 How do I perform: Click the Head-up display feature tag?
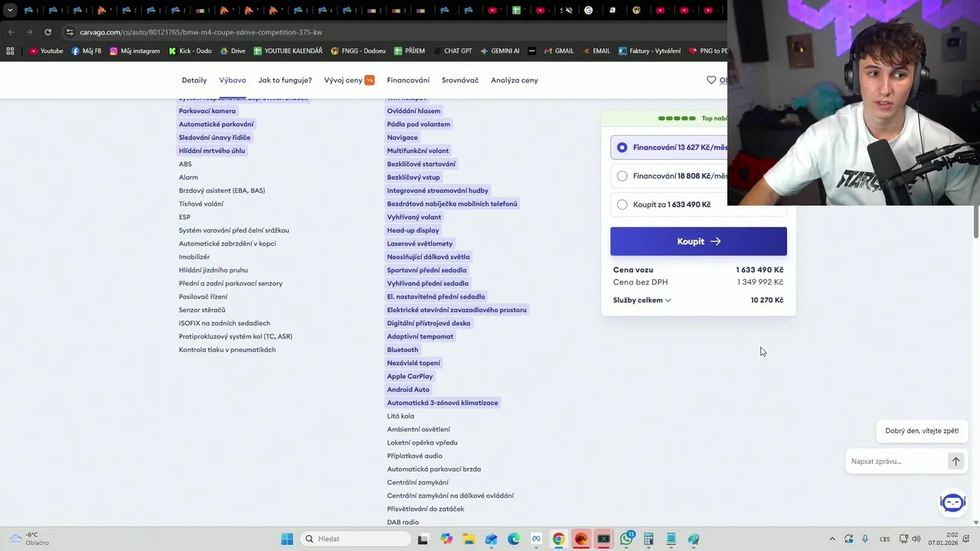(x=413, y=230)
